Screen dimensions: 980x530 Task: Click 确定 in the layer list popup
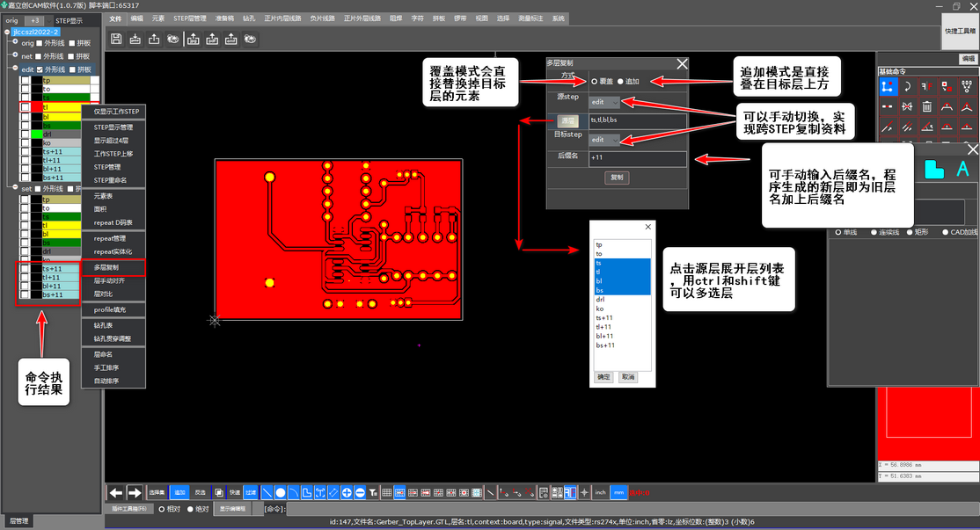coord(603,377)
